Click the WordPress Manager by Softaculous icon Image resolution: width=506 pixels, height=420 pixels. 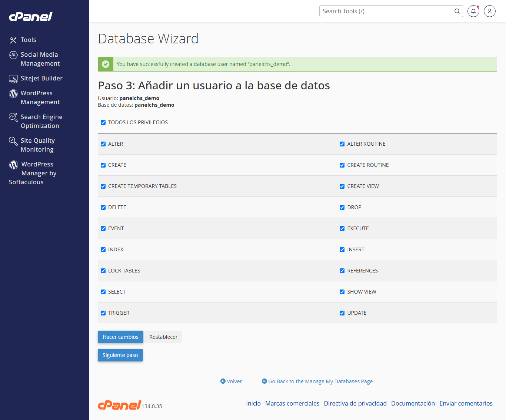[x=14, y=165]
